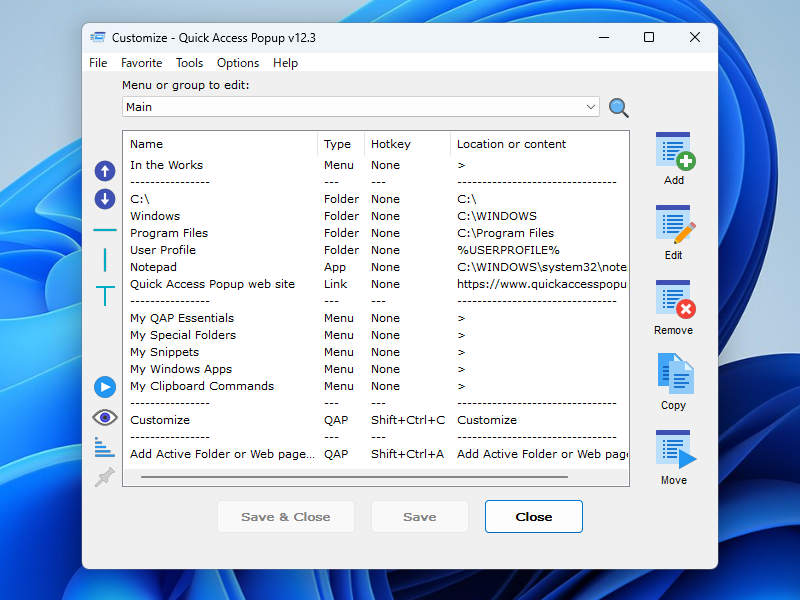Click the Edit favorite icon
Screen dimensions: 800x600
674,224
